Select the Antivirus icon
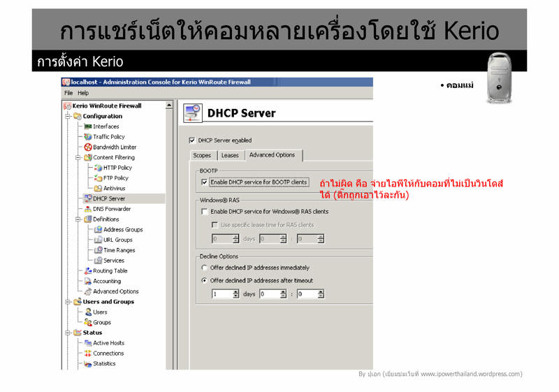 coord(98,188)
